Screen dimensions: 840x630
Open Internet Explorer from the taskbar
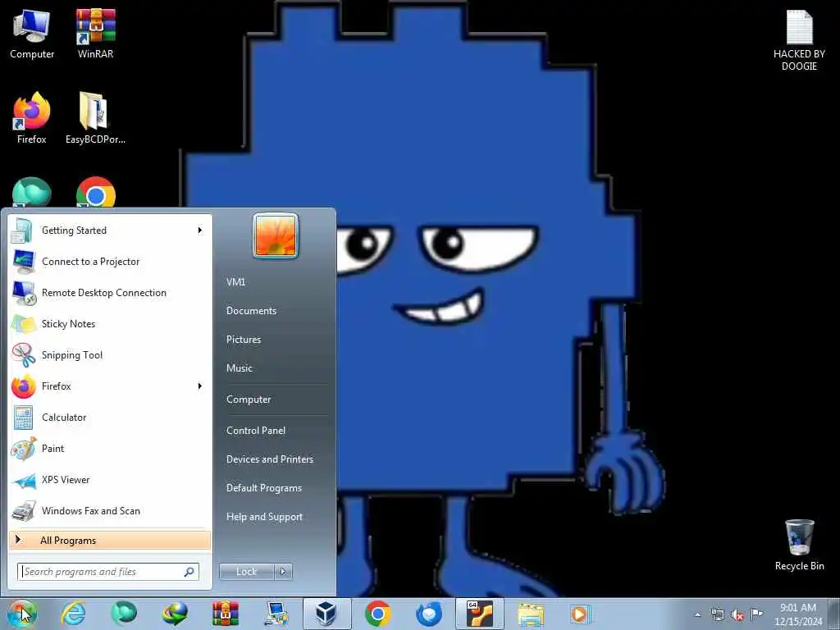(x=73, y=614)
